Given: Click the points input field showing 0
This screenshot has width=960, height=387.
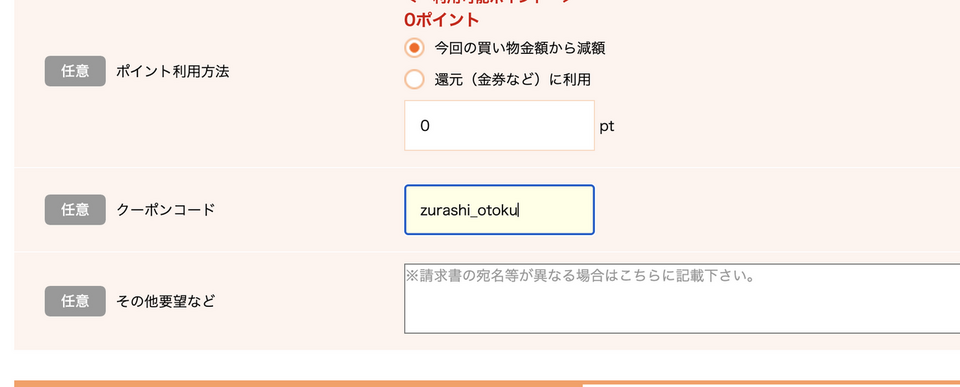Looking at the screenshot, I should [499, 126].
